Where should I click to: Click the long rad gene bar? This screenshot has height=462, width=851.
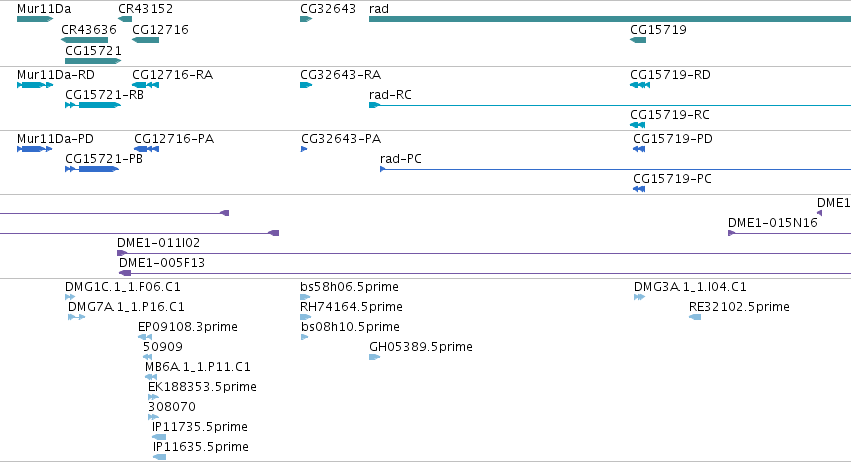pos(610,19)
